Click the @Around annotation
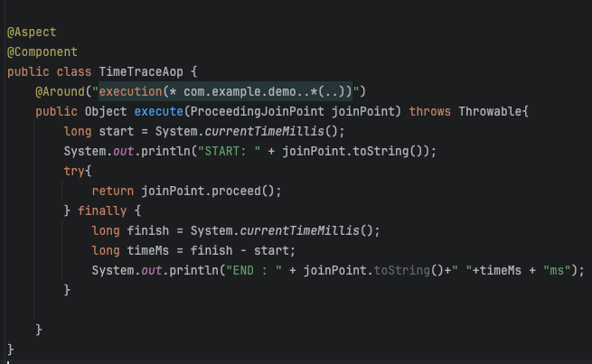592x364 pixels. tap(60, 91)
